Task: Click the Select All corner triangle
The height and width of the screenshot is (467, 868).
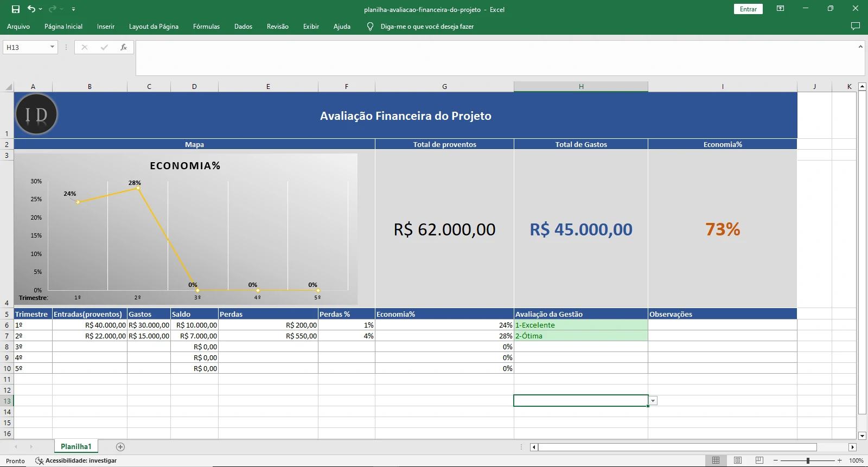Action: (x=9, y=86)
